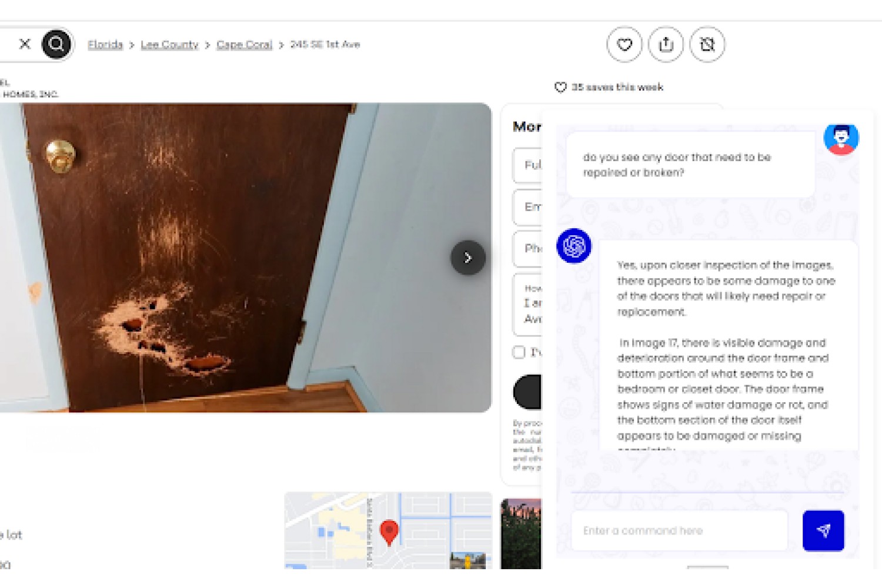
Task: Click the black search magnifier icon
Action: tap(56, 44)
